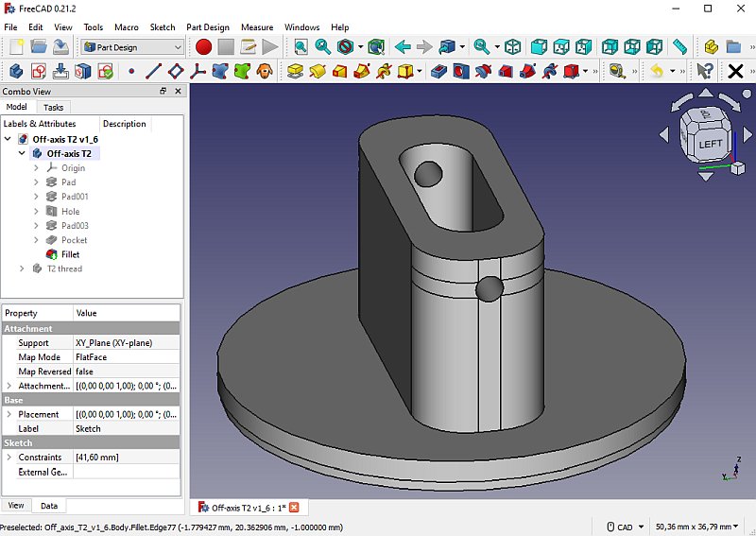Click the black X toolbar icon
756x536 pixels.
tap(735, 72)
